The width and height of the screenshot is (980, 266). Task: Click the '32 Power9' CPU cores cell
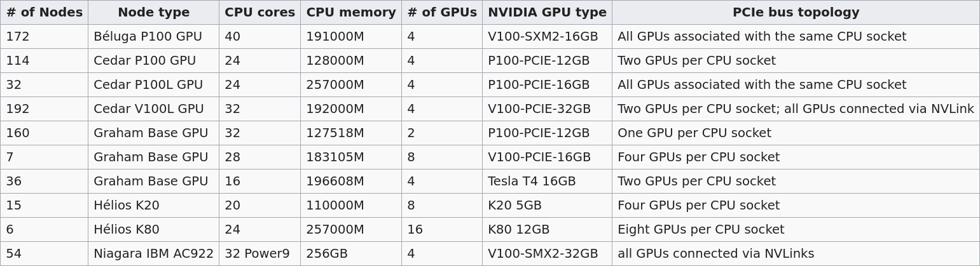pyautogui.click(x=260, y=254)
